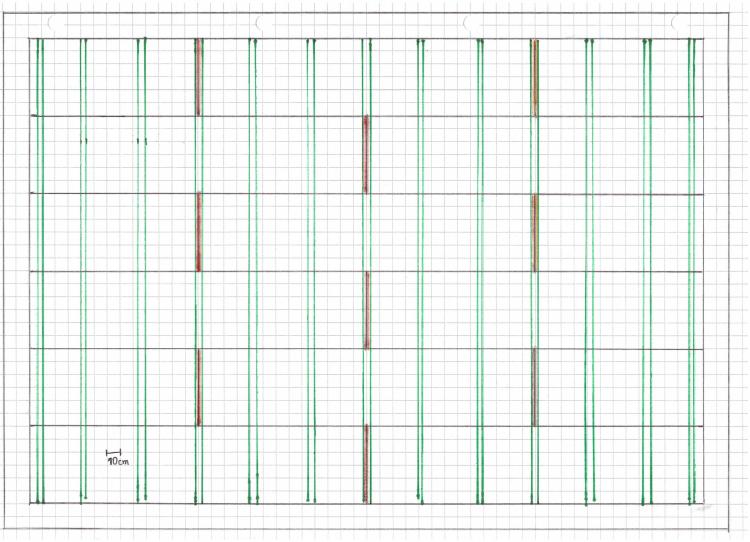Viewport: 750px width, 542px height.
Task: Click the leftmost double green vertical line
Action: point(39,270)
